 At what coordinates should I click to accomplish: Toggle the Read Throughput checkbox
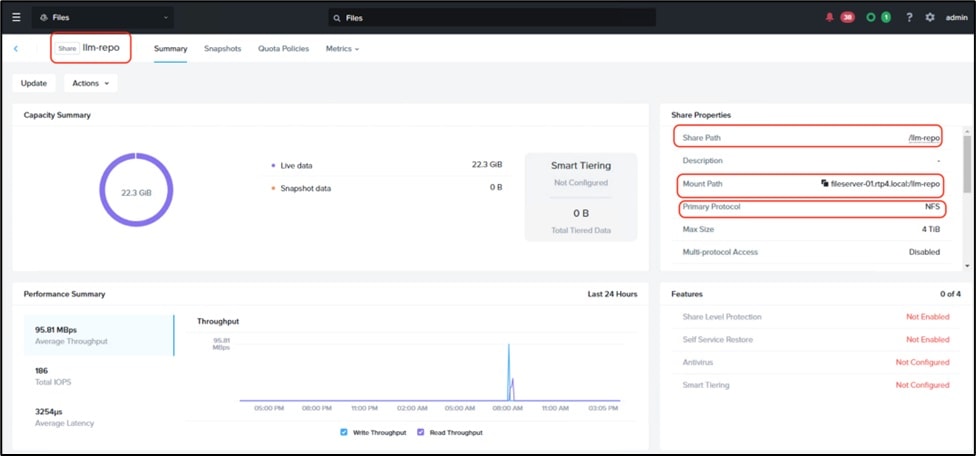(421, 432)
